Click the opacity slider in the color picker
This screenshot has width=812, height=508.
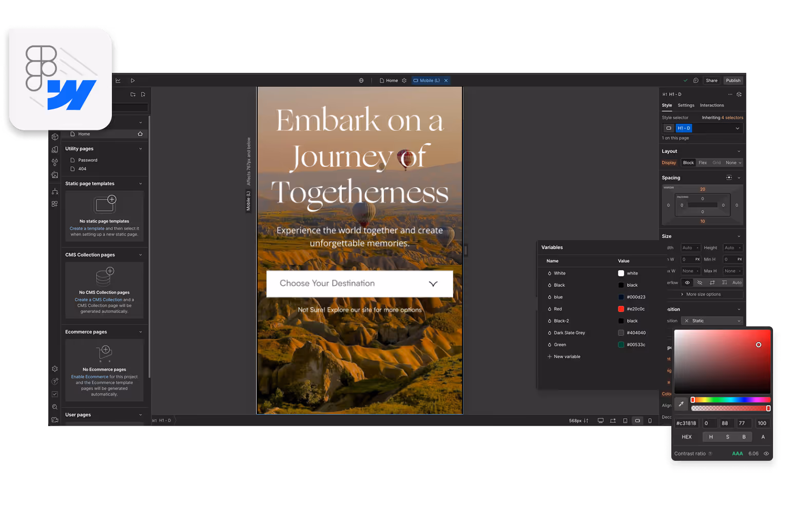pyautogui.click(x=731, y=408)
